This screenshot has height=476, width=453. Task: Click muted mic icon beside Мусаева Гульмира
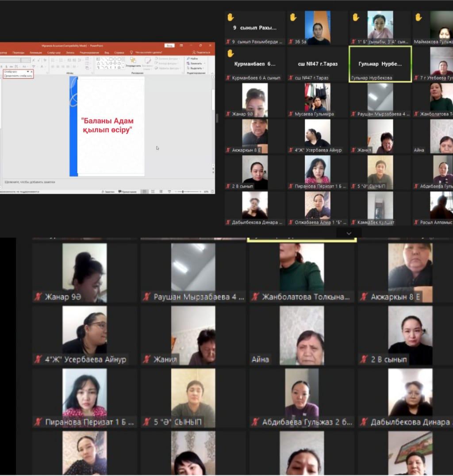pos(291,114)
